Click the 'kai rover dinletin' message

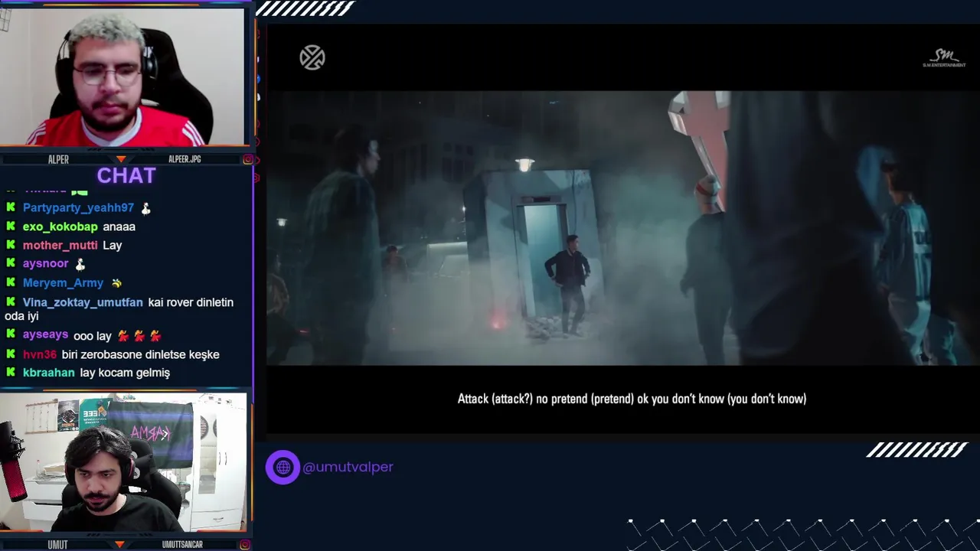point(191,302)
